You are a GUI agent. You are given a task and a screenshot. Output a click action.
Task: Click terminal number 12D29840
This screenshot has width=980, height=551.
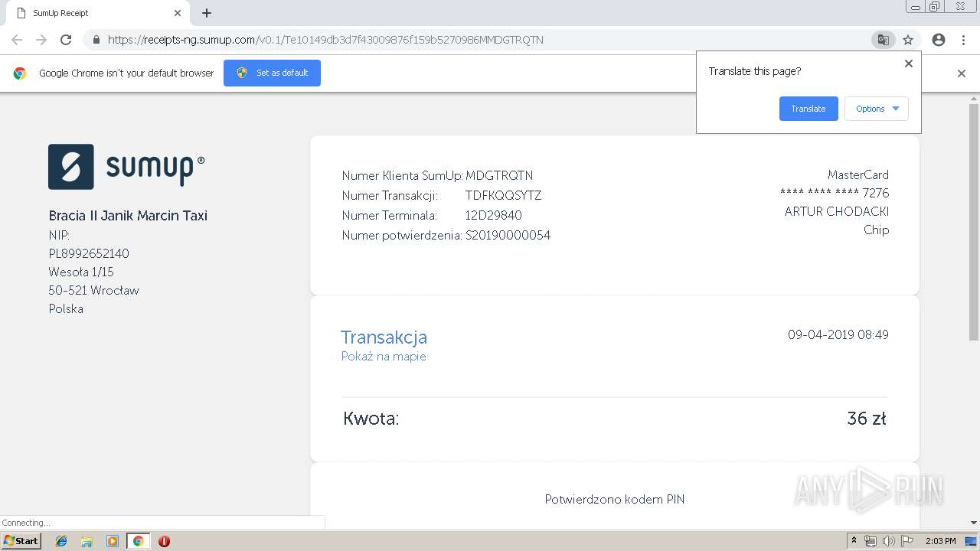click(493, 215)
